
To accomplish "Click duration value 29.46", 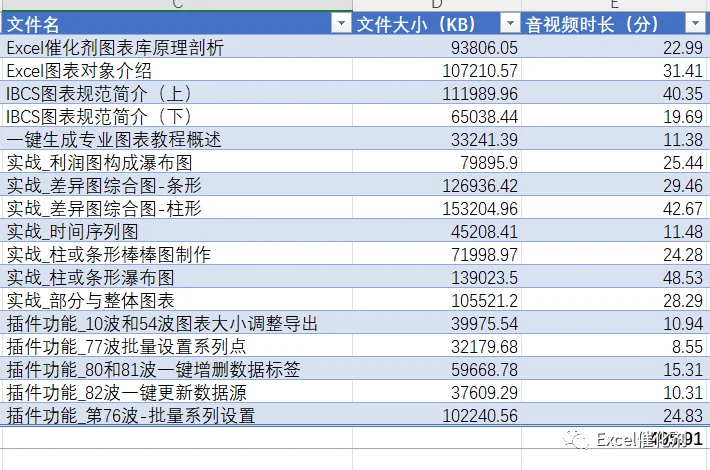I will (683, 185).
